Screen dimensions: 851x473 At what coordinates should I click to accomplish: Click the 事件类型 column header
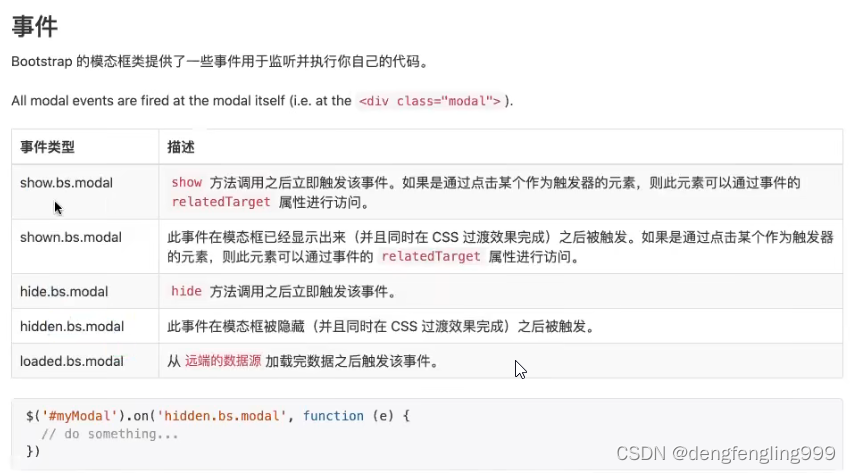coord(47,147)
